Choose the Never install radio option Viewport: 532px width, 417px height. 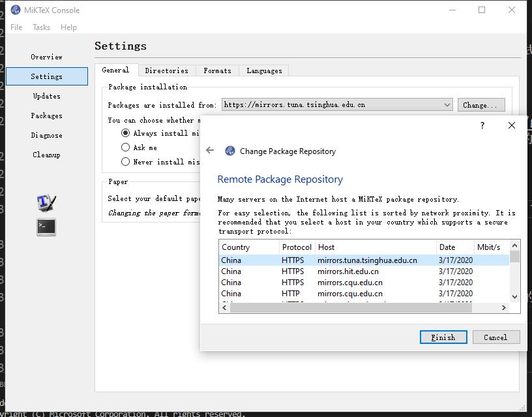click(x=126, y=162)
